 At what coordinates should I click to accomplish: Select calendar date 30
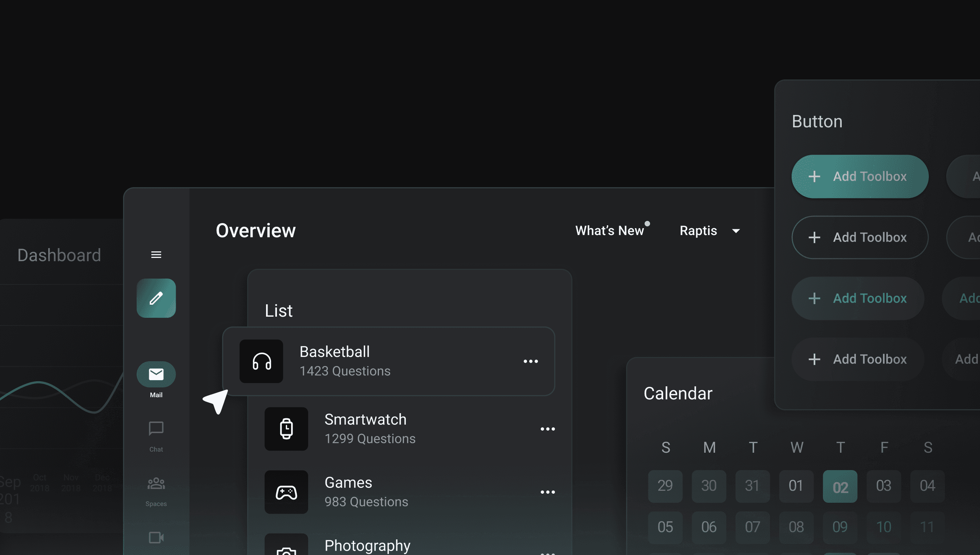point(709,486)
